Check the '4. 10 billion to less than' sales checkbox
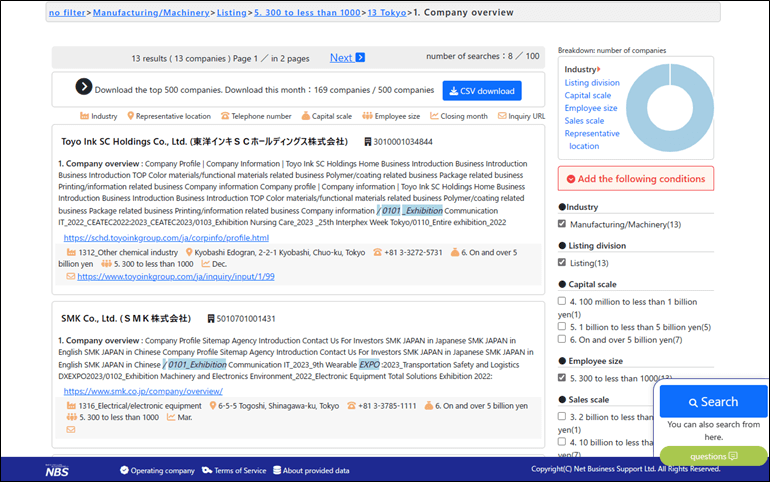The width and height of the screenshot is (770, 482). tap(562, 442)
